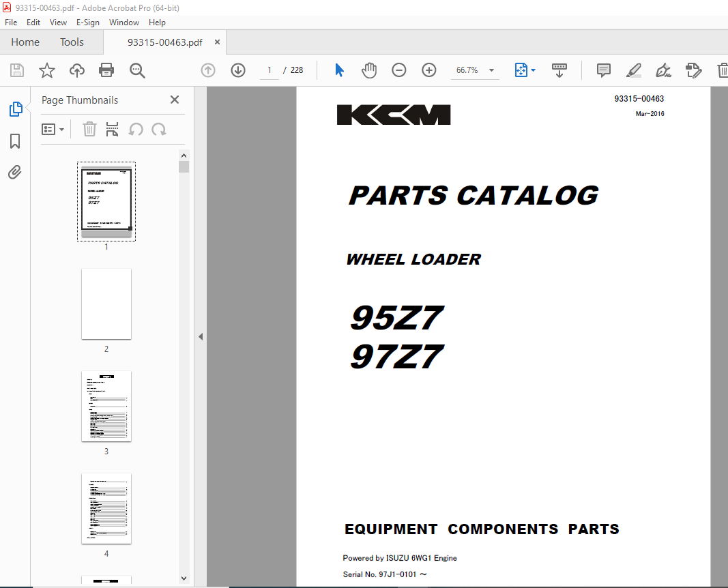
Task: Open the Bookmarks panel icon
Action: coord(15,141)
